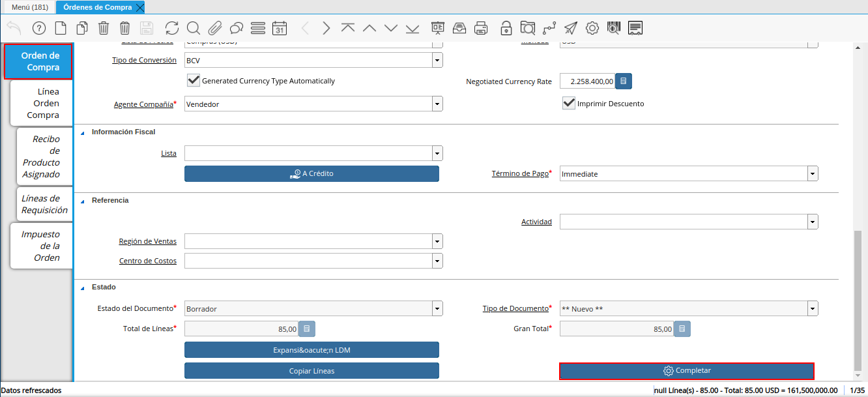868x397 pixels.
Task: Click the vertical scrollbar of the form
Action: 858,300
